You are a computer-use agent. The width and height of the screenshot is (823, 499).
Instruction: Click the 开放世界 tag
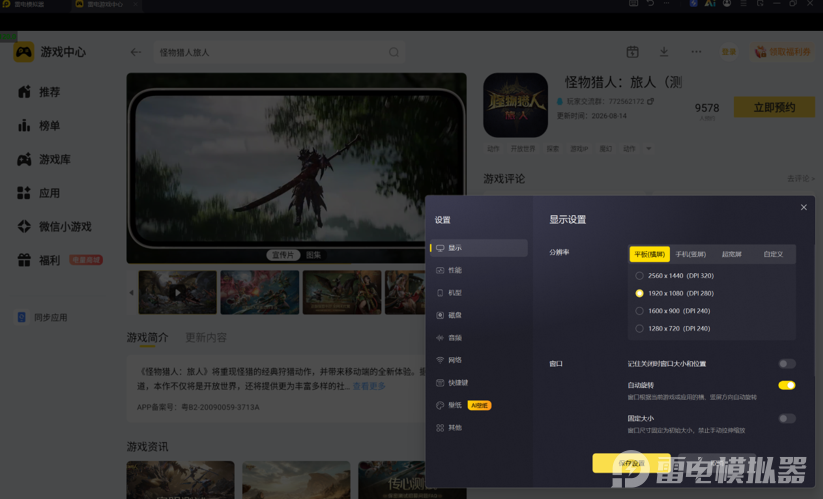[x=523, y=149]
